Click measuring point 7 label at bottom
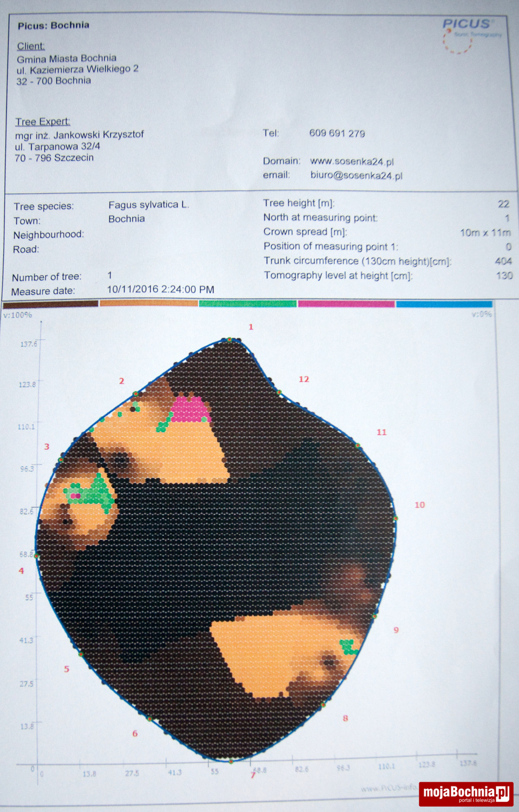519x812 pixels. pyautogui.click(x=252, y=775)
